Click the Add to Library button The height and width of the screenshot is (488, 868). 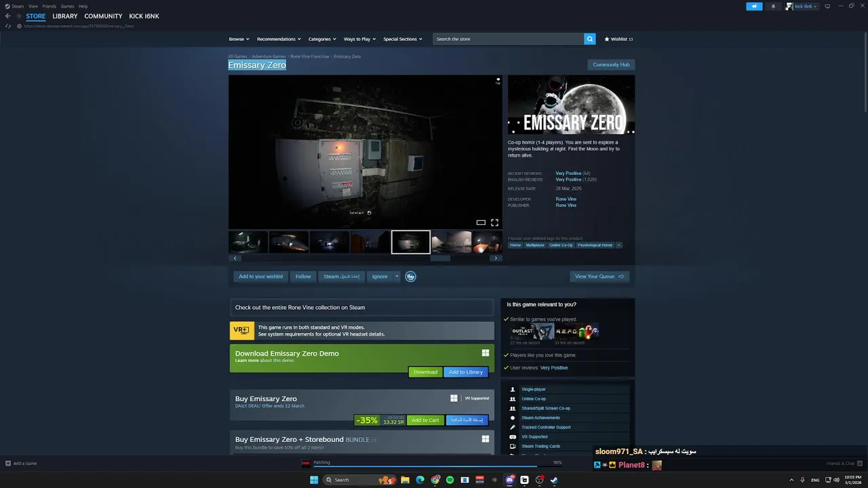coord(466,372)
